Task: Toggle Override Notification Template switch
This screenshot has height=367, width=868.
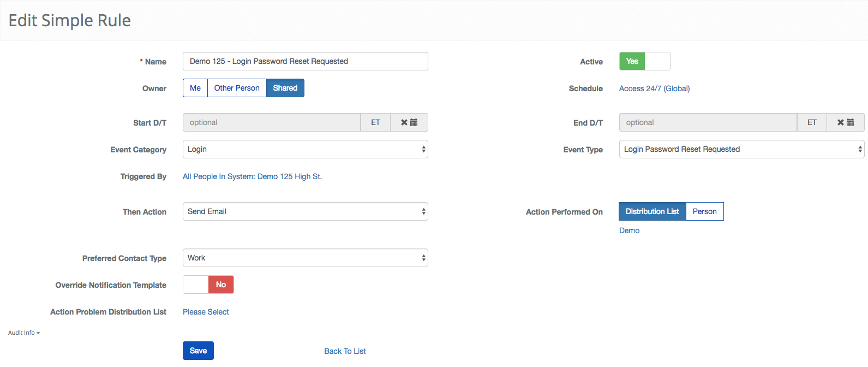Action: (208, 285)
